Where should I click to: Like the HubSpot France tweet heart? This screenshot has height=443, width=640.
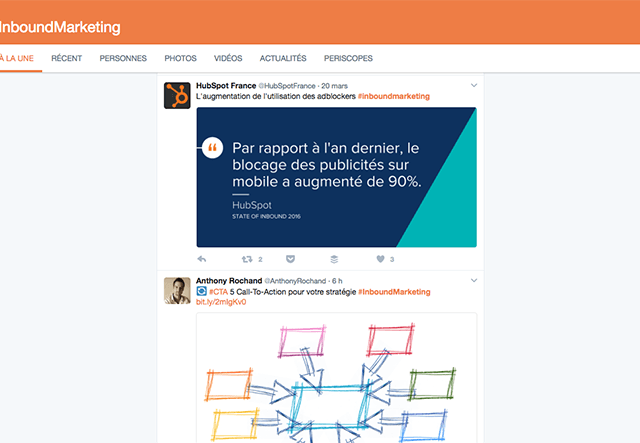(380, 259)
